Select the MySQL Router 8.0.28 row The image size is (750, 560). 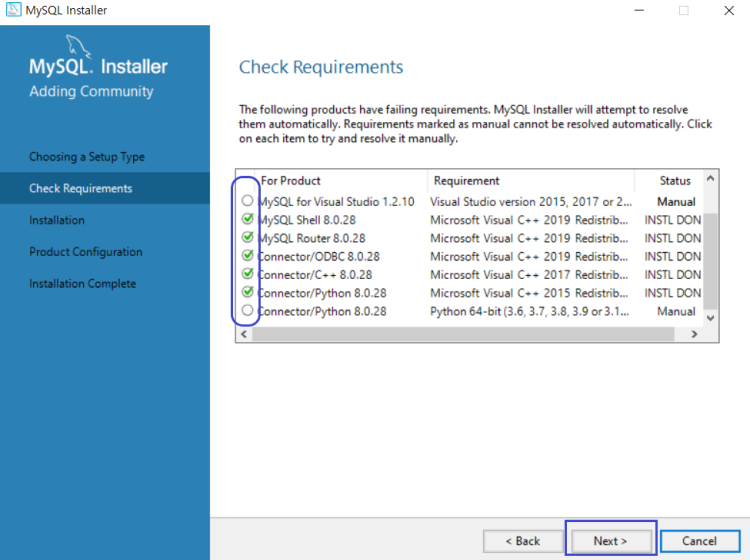coord(470,238)
